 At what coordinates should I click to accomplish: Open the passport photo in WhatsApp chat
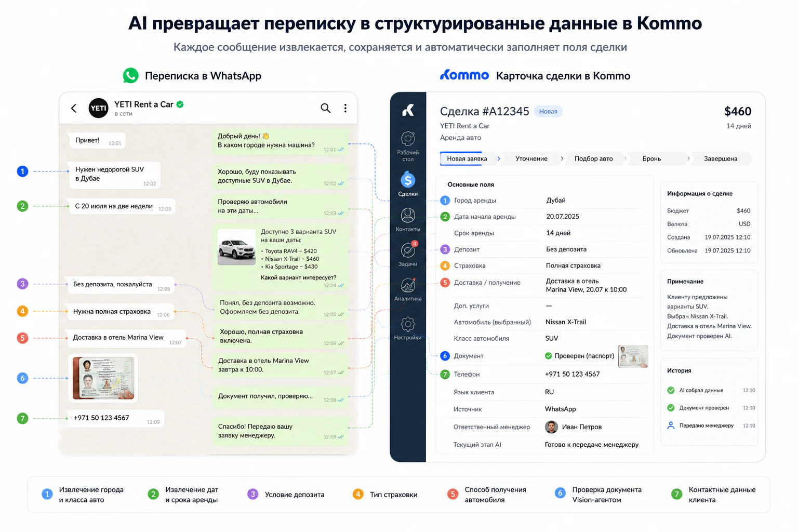tap(103, 378)
